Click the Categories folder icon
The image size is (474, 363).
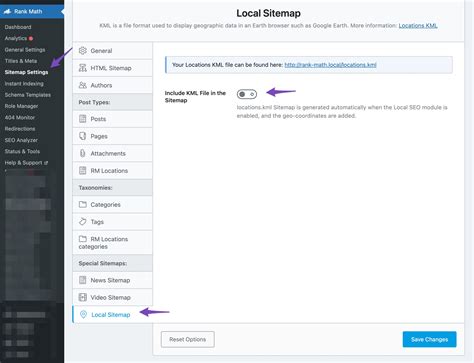pos(83,204)
